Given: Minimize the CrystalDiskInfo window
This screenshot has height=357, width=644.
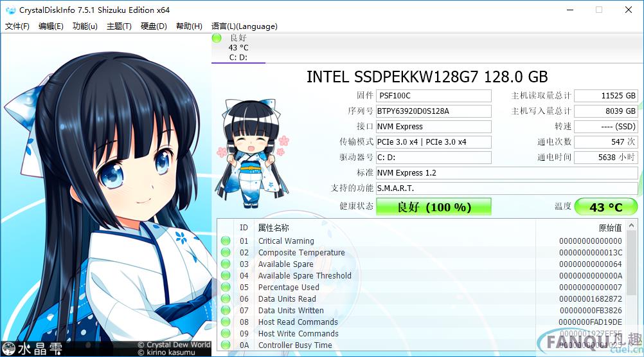Looking at the screenshot, I should click(x=570, y=10).
